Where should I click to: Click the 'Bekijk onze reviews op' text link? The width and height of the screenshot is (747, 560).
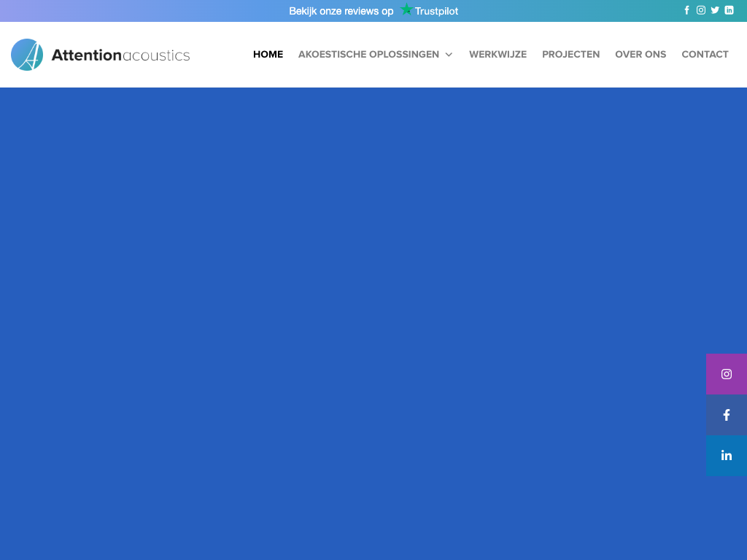click(x=341, y=11)
